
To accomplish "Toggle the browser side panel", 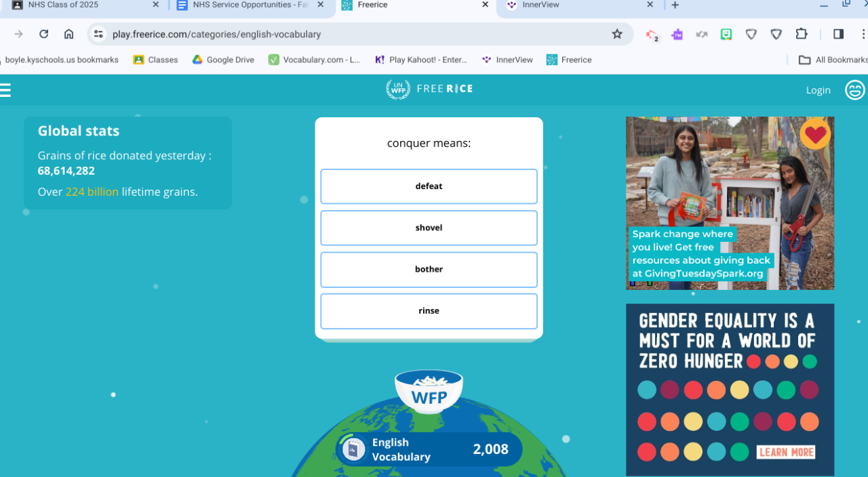I will (x=838, y=34).
